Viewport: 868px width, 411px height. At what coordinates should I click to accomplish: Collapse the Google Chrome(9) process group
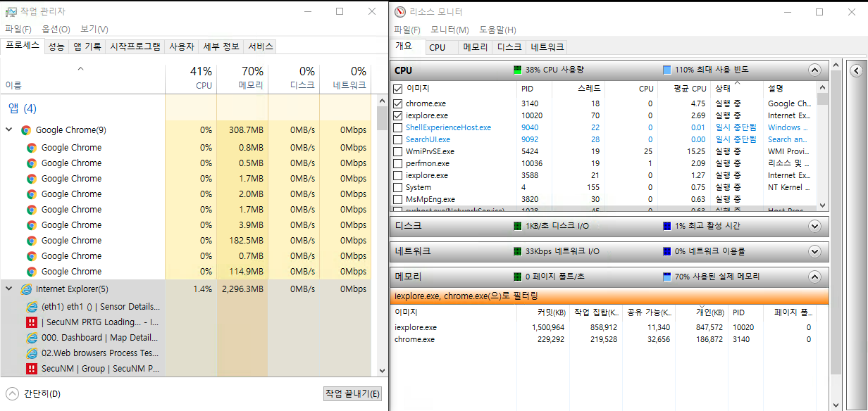pyautogui.click(x=7, y=129)
